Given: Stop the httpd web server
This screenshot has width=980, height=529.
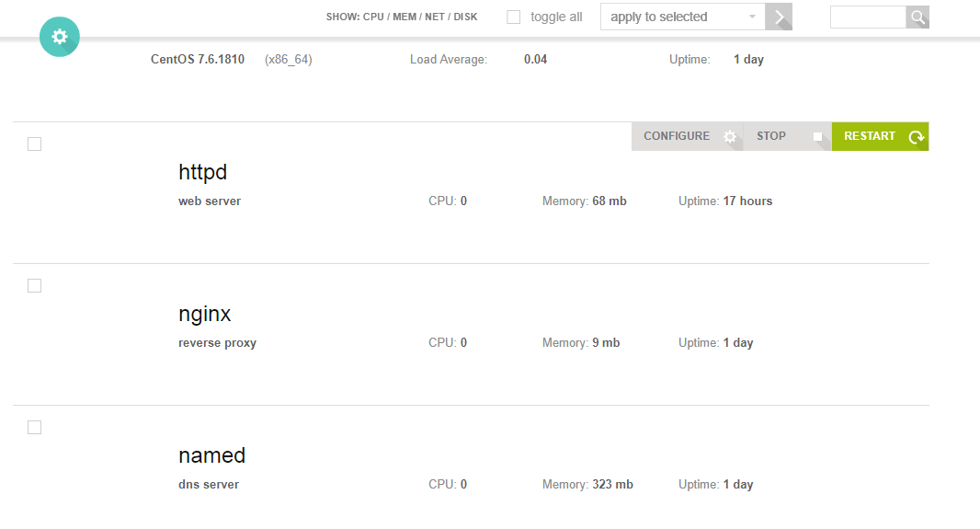Looking at the screenshot, I should [787, 136].
